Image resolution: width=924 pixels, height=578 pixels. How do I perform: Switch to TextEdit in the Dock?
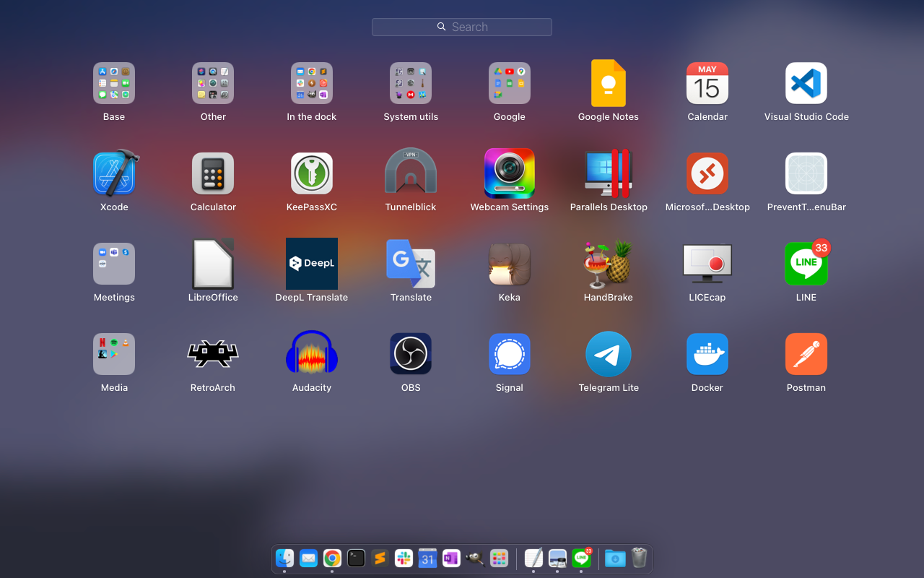(x=533, y=558)
